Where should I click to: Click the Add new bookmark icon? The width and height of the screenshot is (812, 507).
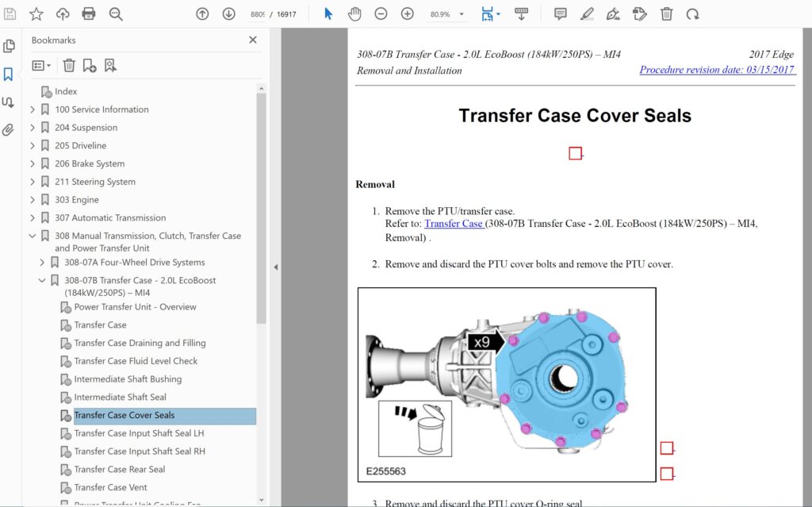pyautogui.click(x=90, y=65)
